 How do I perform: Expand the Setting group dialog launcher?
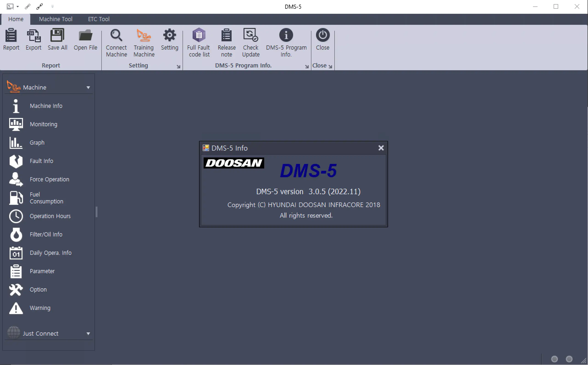(x=178, y=67)
